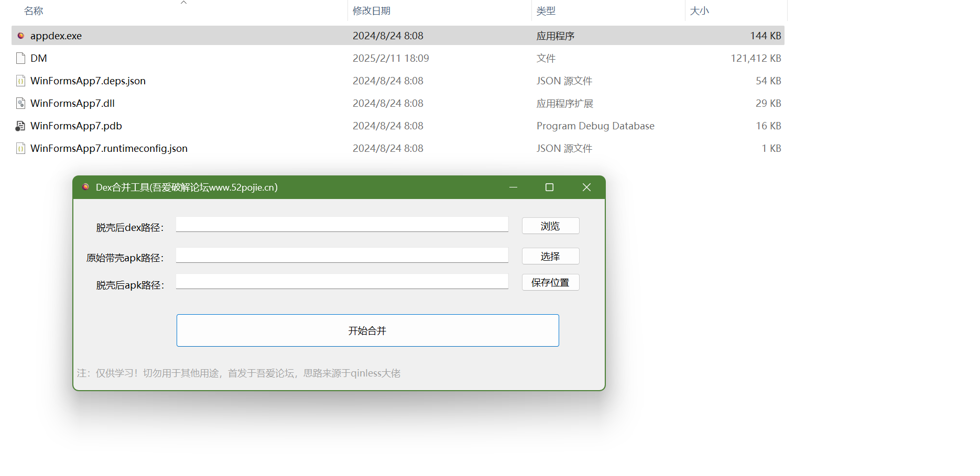This screenshot has width=980, height=476.
Task: Click 选择 to pick original apk
Action: 550,256
